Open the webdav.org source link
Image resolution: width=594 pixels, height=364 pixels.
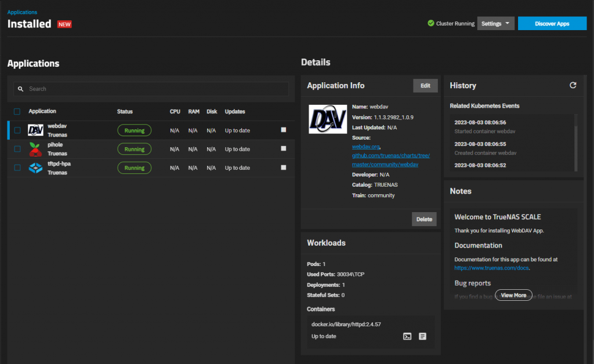(x=365, y=147)
